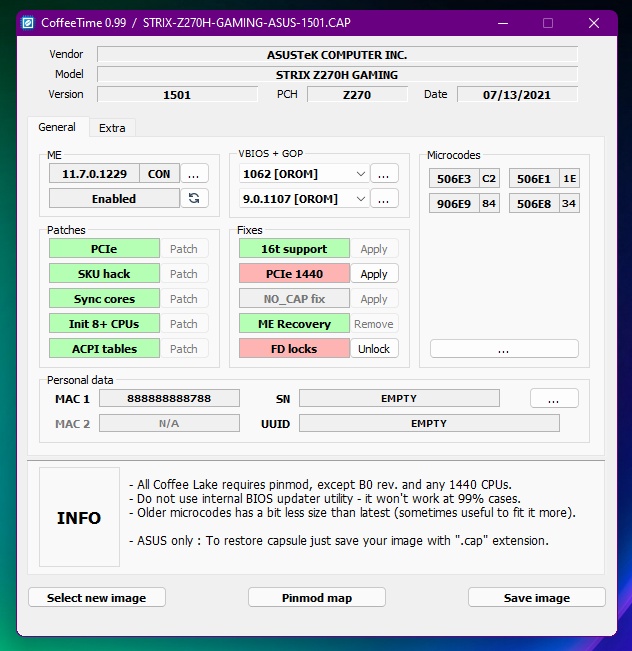This screenshot has height=651, width=632.
Task: Open the GOP 9.0.1107 [OROM] dropdown
Action: (x=304, y=198)
